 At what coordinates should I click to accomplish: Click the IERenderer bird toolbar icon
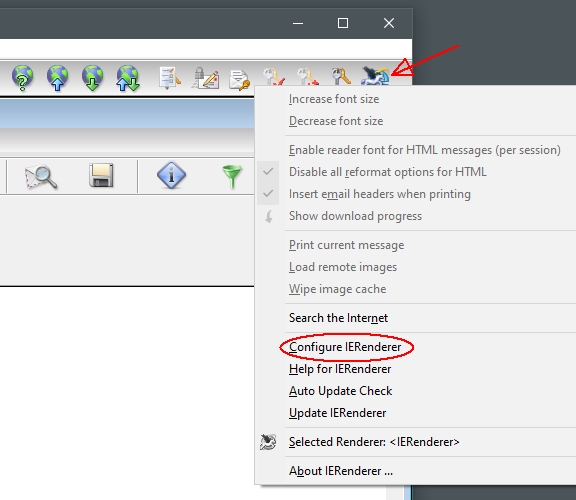coord(374,76)
